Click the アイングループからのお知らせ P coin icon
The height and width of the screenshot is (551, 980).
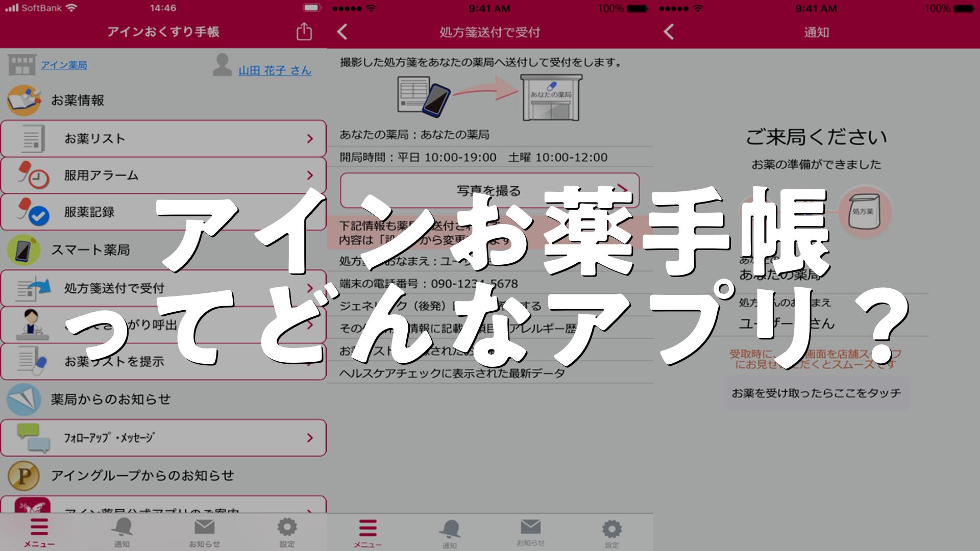(x=23, y=475)
